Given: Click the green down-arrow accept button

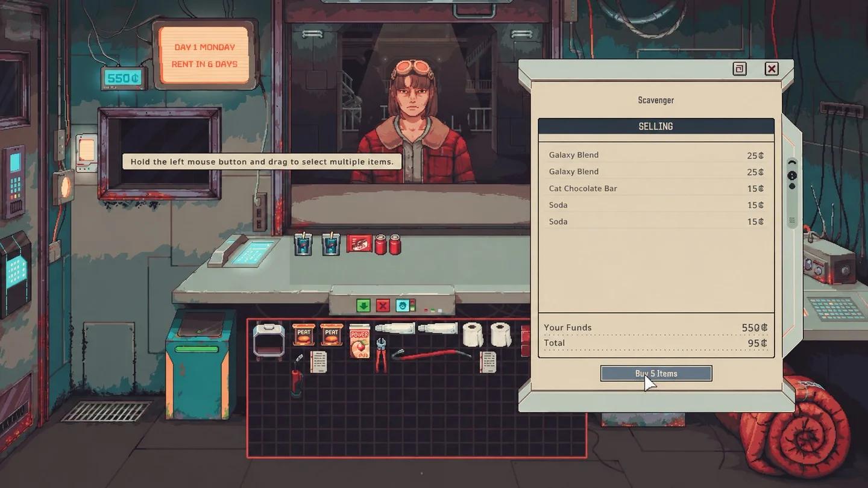Looking at the screenshot, I should 363,305.
